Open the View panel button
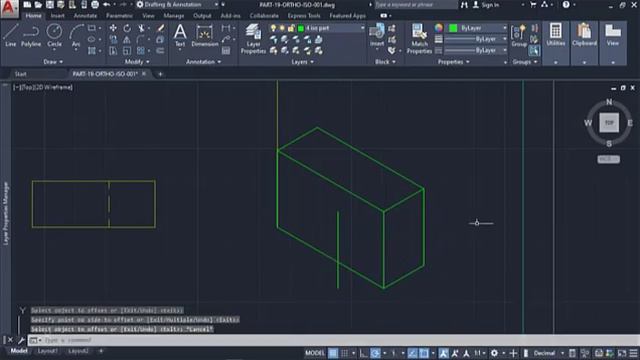This screenshot has width=640, height=360. (x=613, y=36)
